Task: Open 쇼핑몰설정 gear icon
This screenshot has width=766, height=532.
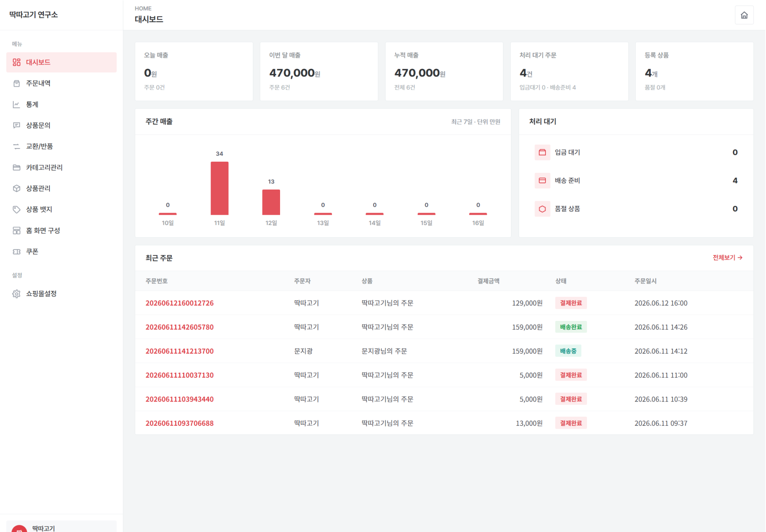Action: [16, 294]
